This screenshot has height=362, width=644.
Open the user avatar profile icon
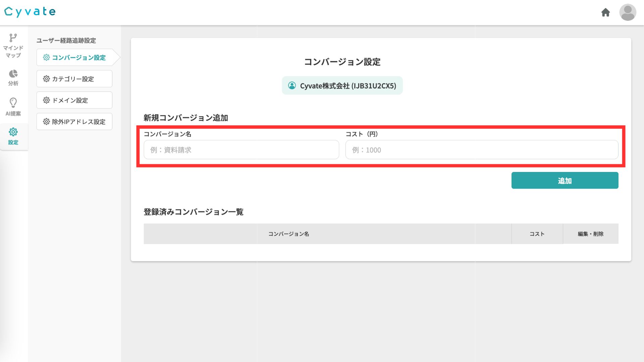click(628, 12)
